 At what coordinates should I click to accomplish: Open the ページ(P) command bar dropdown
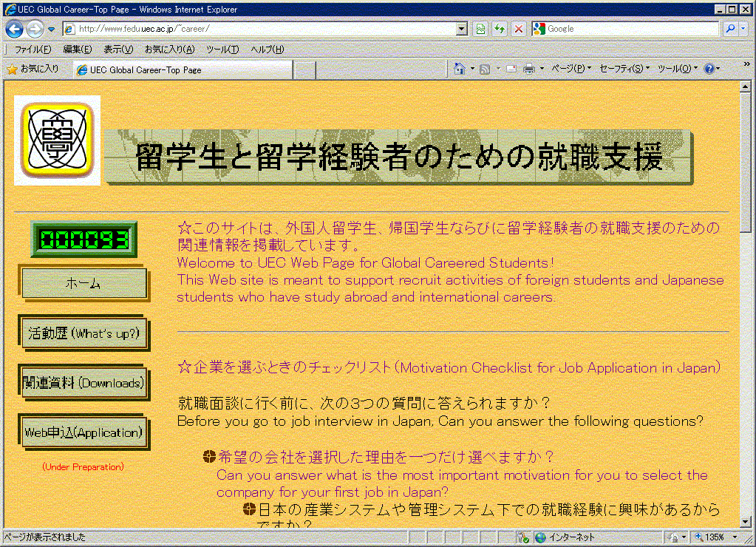click(571, 69)
